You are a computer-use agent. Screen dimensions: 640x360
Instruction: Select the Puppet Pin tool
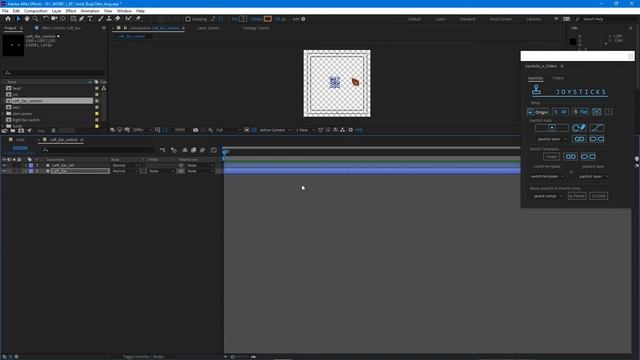[138, 19]
